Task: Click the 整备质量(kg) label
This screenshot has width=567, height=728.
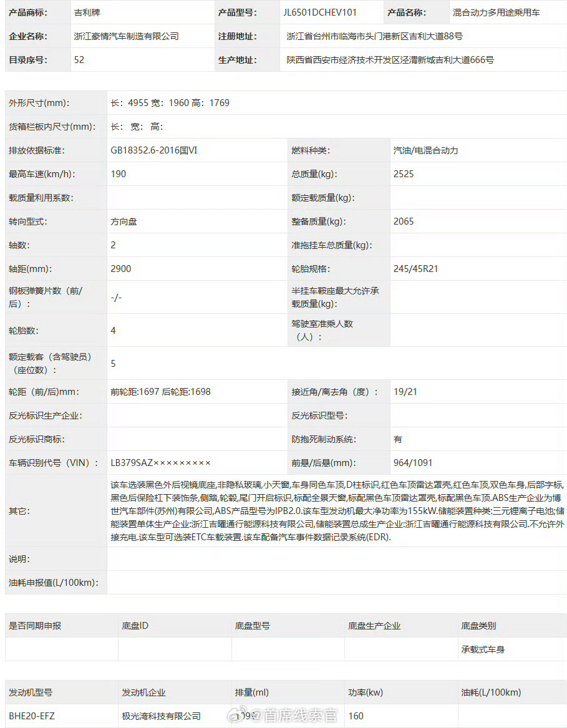Action: click(319, 221)
